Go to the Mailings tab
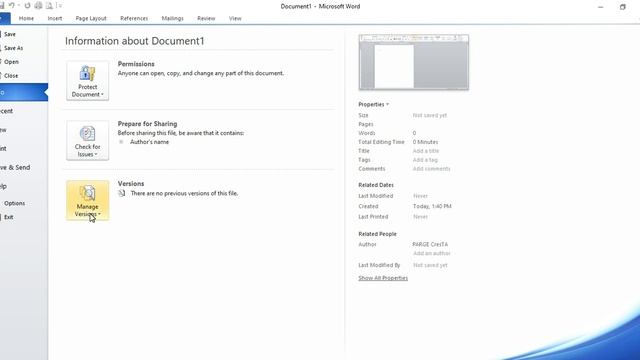This screenshot has width=640, height=360. point(172,18)
